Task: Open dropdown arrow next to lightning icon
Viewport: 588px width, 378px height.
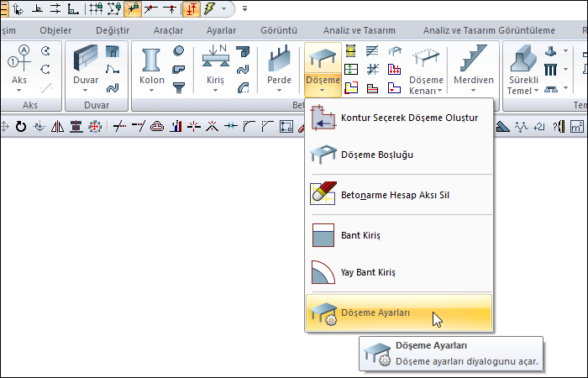Action: point(224,8)
